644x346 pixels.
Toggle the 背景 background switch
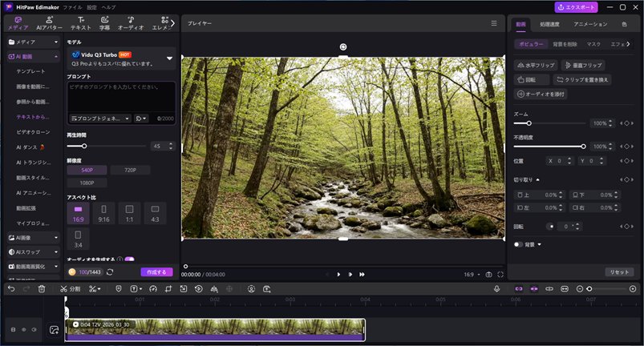click(x=518, y=245)
